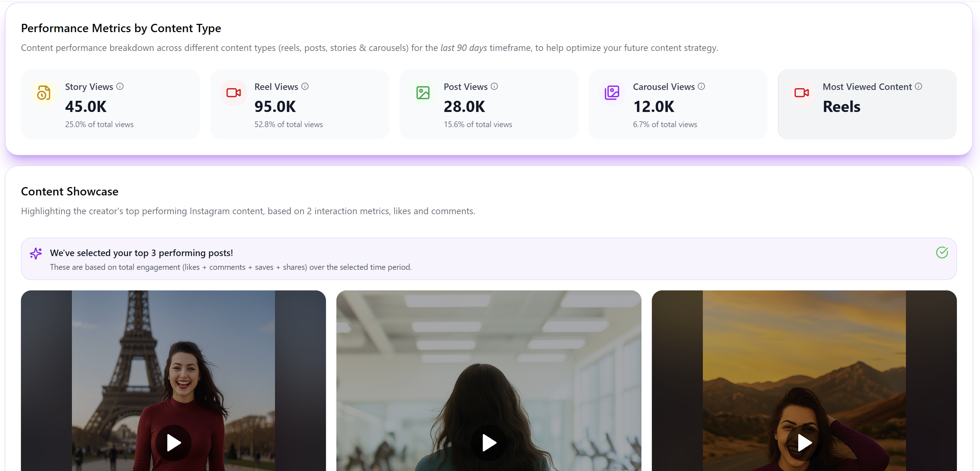980x471 pixels.
Task: Click the Reel Views info icon
Action: 305,86
